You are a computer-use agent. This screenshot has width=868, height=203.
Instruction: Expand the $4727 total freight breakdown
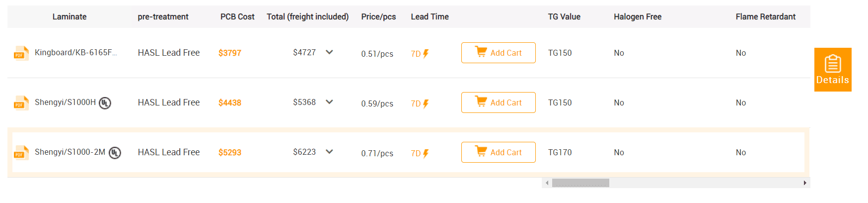pos(329,52)
